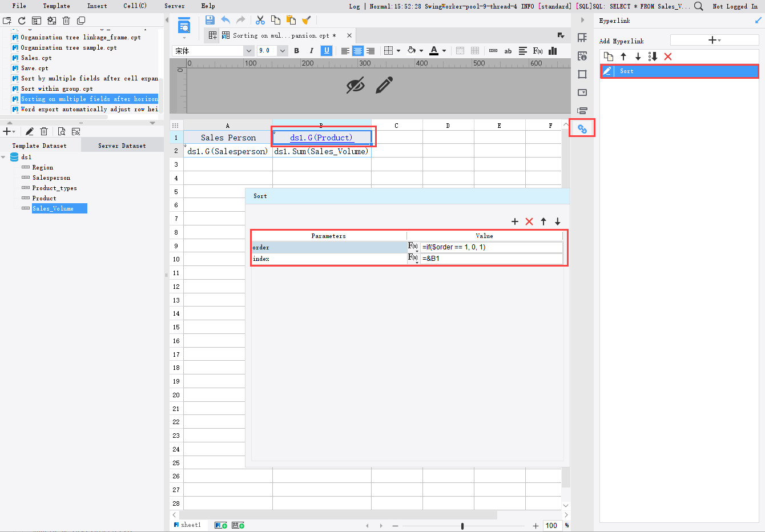Click the search magnifier icon top right

click(698, 6)
